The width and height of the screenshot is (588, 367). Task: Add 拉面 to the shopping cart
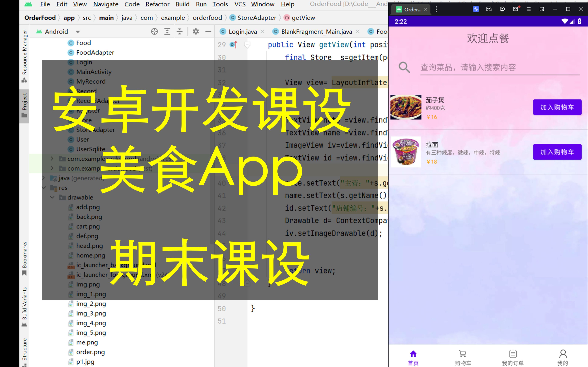[x=557, y=152]
